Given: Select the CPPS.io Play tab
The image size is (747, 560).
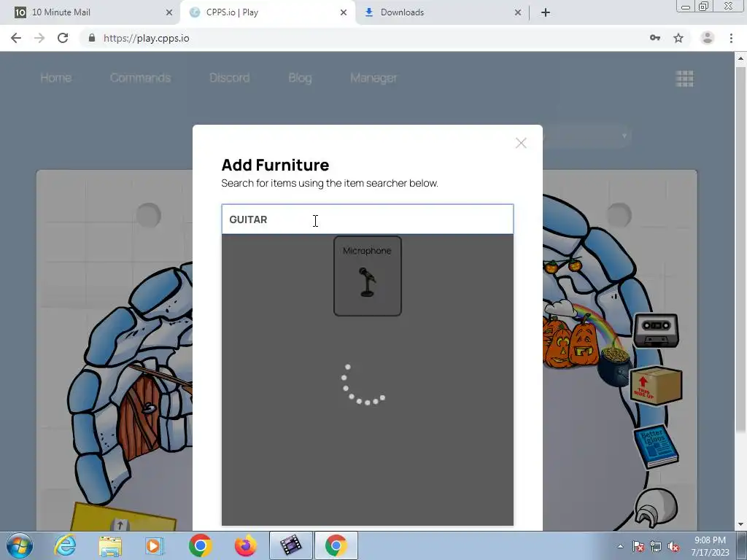Looking at the screenshot, I should (267, 12).
